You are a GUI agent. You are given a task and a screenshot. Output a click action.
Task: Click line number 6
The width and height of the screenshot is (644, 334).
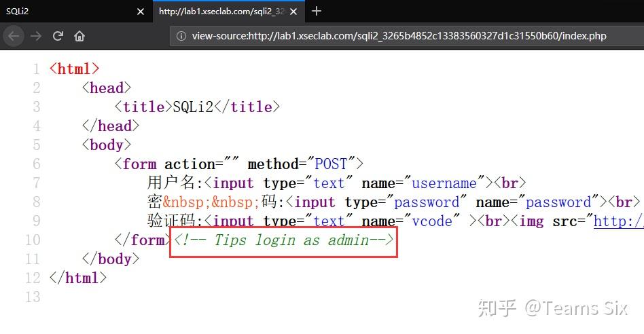click(37, 164)
